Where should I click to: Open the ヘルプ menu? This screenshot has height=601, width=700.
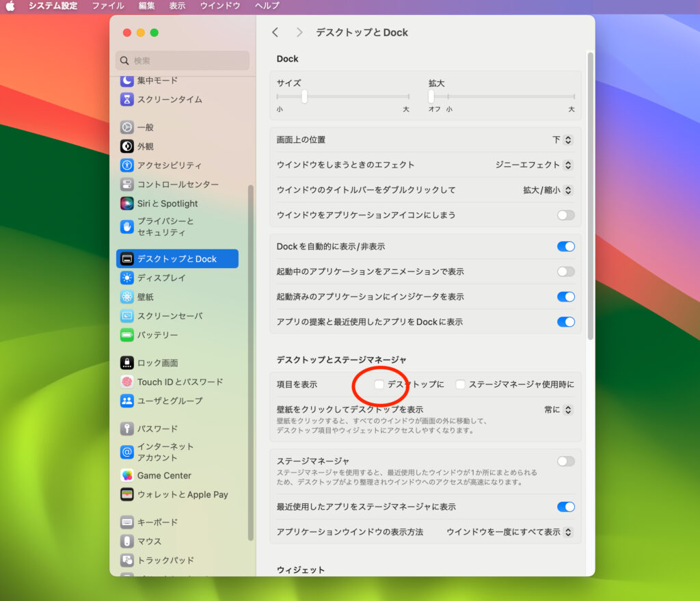pos(267,5)
